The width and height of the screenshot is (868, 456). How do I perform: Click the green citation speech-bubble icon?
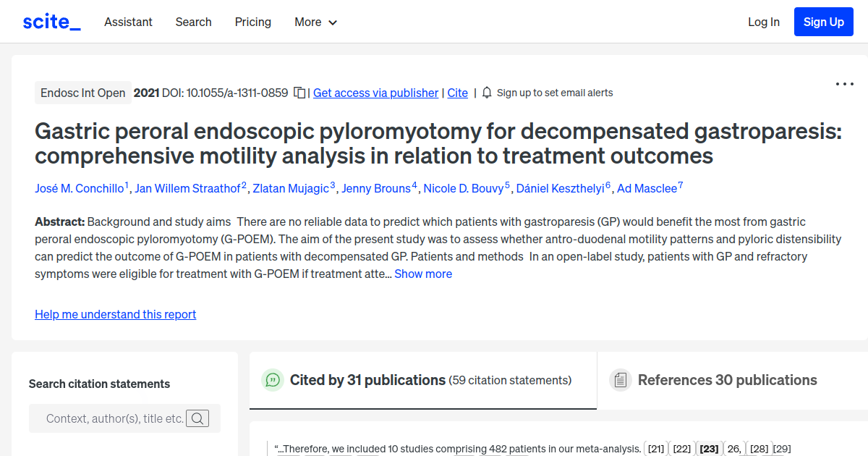point(273,380)
